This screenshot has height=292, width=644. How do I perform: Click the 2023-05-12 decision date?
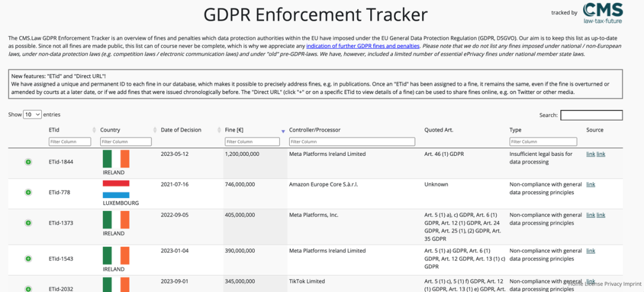(175, 154)
